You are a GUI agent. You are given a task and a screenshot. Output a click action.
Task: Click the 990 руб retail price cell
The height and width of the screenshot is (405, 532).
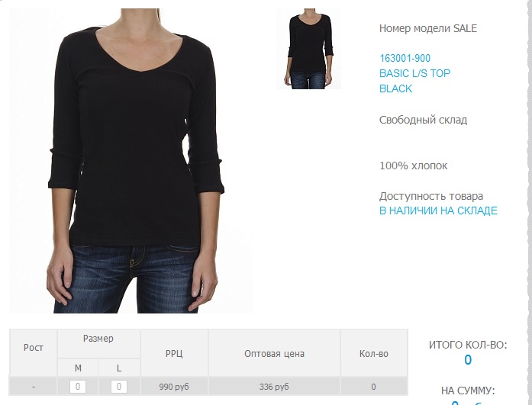[x=174, y=387]
